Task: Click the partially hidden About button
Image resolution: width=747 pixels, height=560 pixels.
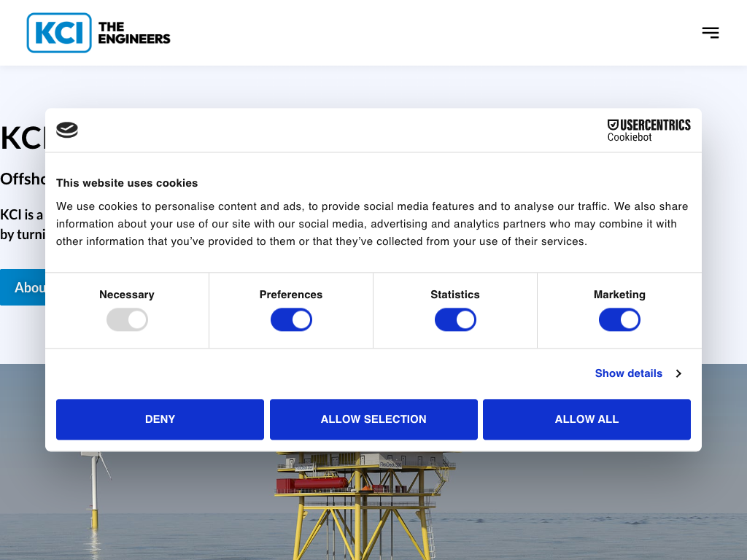Action: point(23,287)
